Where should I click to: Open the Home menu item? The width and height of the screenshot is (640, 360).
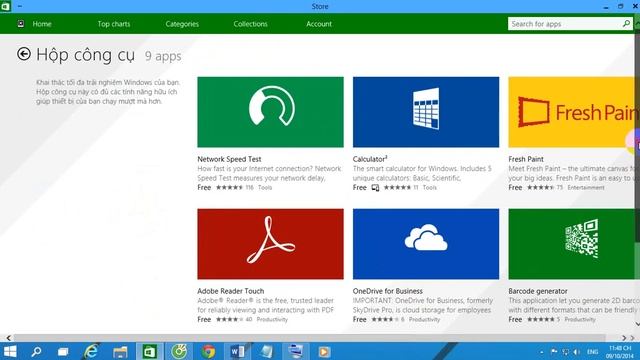(42, 24)
